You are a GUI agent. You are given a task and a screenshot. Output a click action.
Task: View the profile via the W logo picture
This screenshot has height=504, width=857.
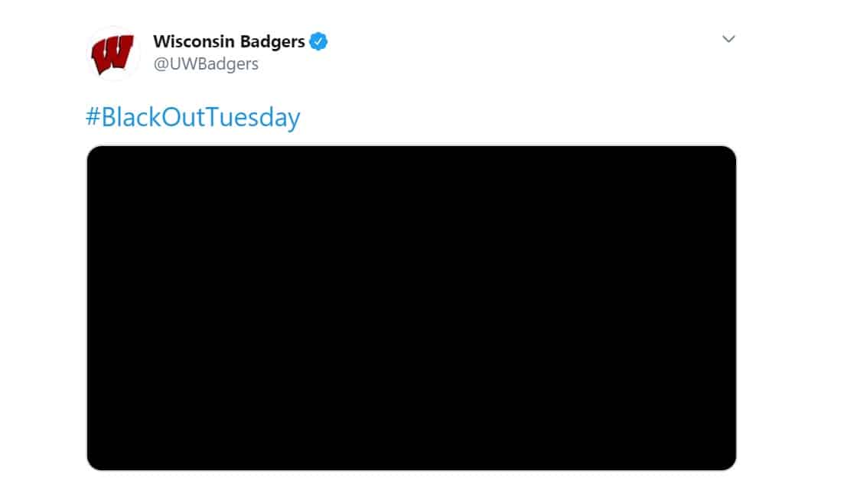[x=113, y=53]
